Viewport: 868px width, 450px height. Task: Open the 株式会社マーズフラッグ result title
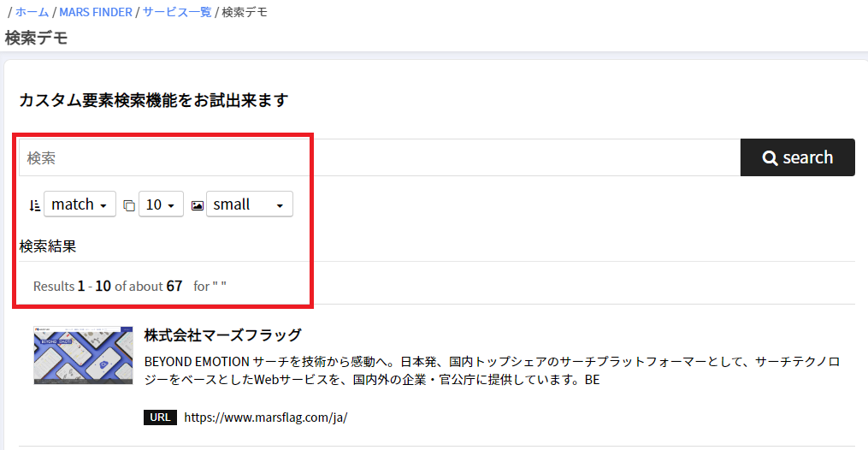pyautogui.click(x=222, y=335)
